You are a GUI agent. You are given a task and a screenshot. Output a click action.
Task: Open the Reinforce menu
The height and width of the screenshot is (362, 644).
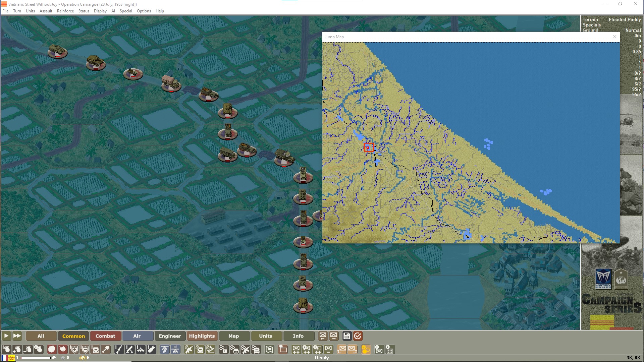[x=65, y=11]
